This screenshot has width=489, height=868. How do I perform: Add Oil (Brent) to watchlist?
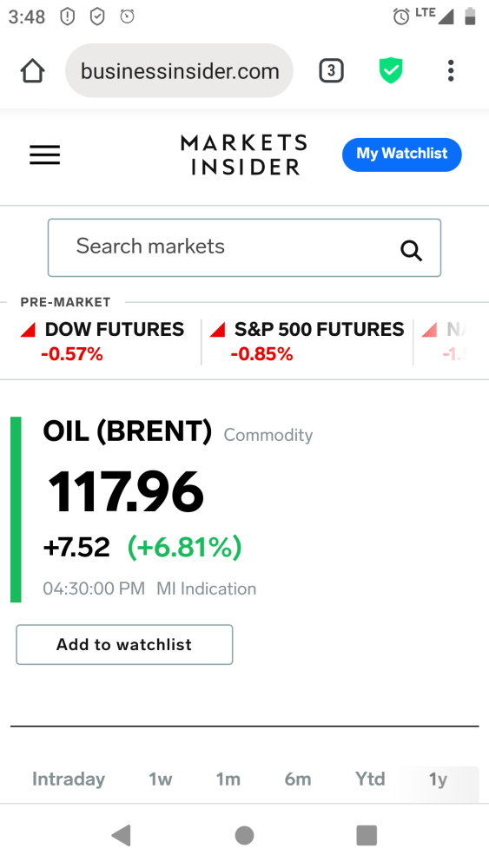(x=124, y=644)
